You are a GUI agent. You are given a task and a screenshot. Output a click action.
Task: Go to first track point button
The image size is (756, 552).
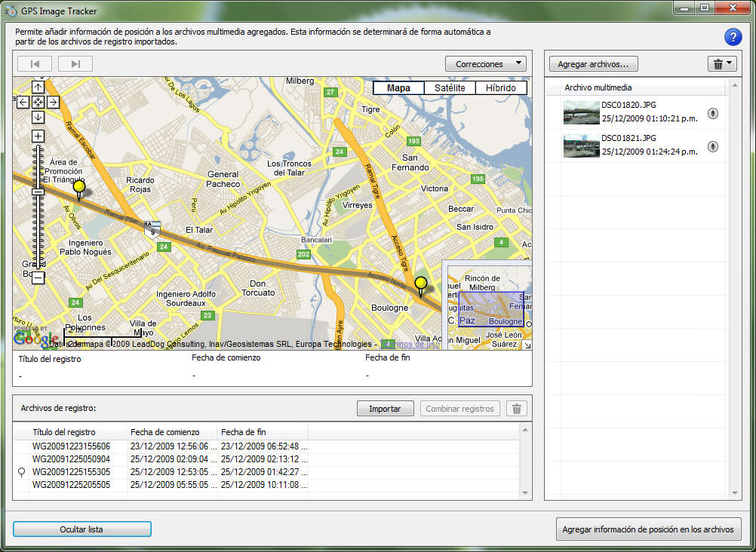34,63
